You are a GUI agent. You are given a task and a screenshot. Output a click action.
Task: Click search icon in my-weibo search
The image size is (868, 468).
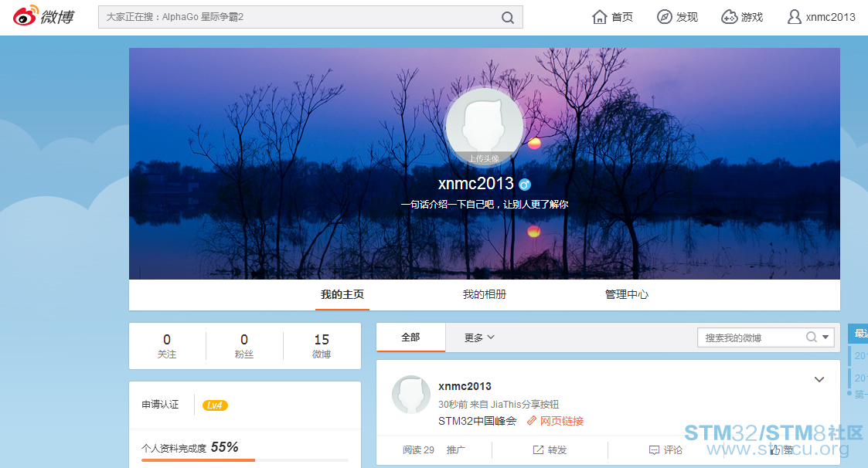(x=811, y=337)
